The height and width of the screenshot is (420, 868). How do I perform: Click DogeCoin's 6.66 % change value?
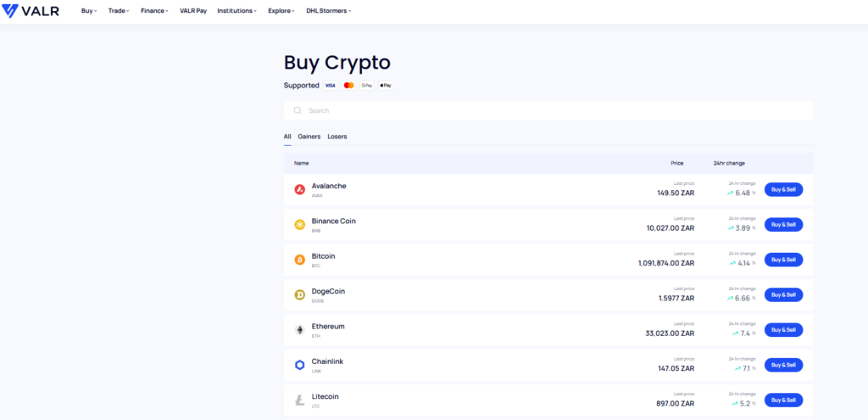pos(745,299)
